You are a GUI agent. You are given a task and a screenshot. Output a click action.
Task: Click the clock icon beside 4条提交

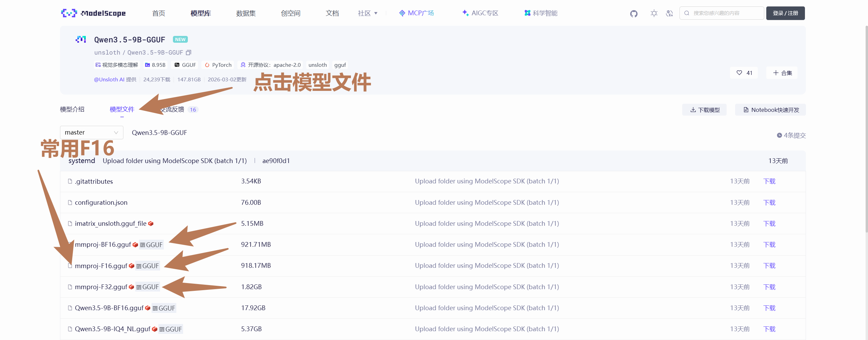click(780, 135)
